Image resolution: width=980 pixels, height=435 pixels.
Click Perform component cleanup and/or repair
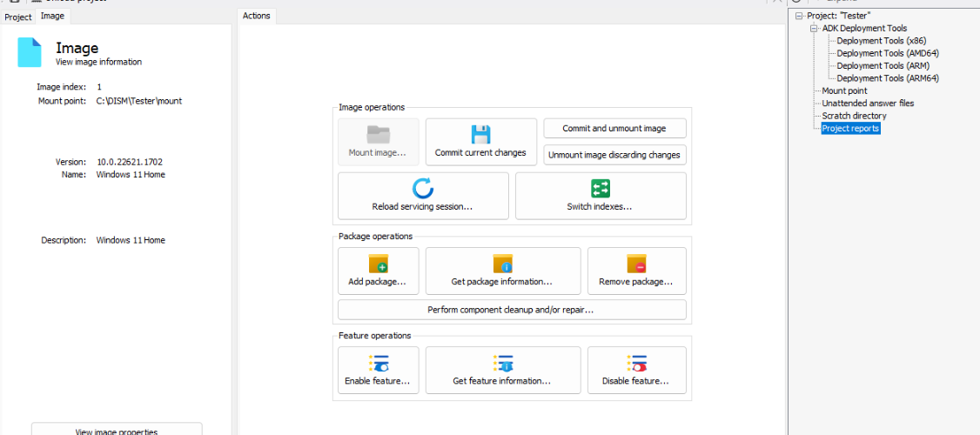[x=512, y=310]
